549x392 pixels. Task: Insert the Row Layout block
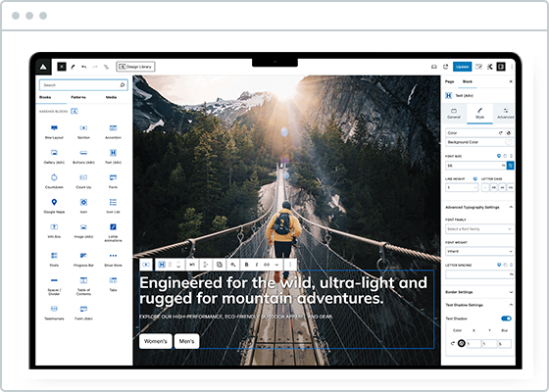pos(54,132)
